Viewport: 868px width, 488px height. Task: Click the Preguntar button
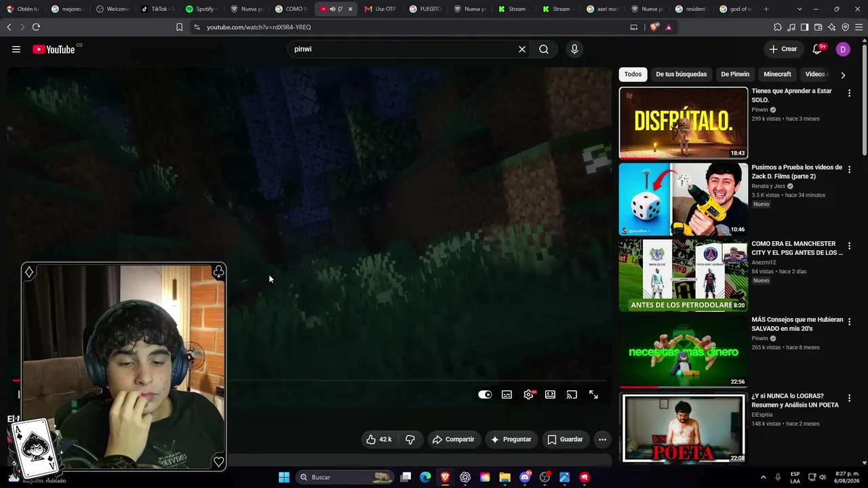coord(511,439)
